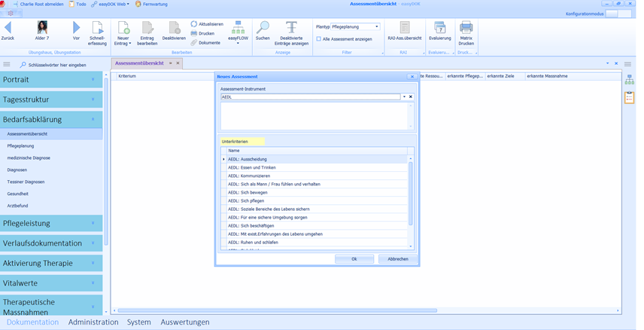
Task: Collapse the Bedarfsabklärung section
Action: (51, 119)
